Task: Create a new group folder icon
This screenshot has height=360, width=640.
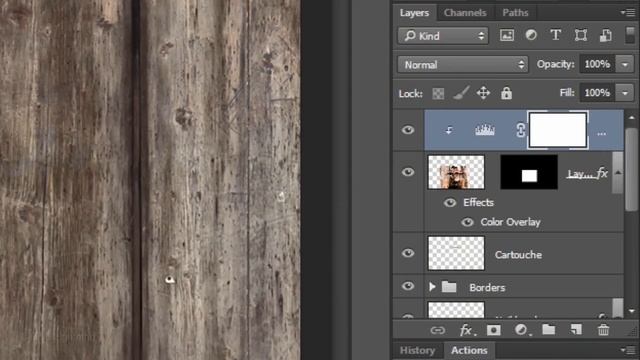Action: click(549, 329)
